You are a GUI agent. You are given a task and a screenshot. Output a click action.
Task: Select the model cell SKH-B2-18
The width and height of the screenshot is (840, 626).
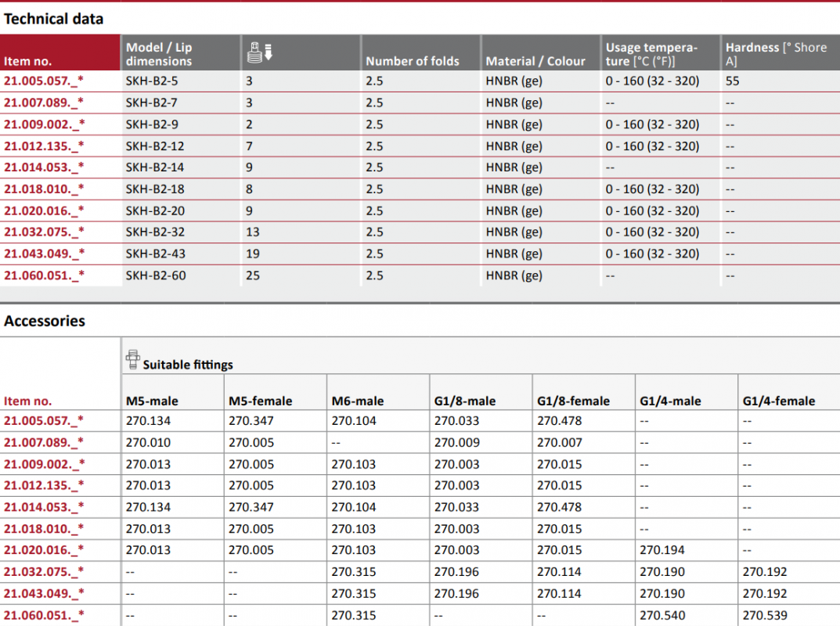[x=155, y=189]
